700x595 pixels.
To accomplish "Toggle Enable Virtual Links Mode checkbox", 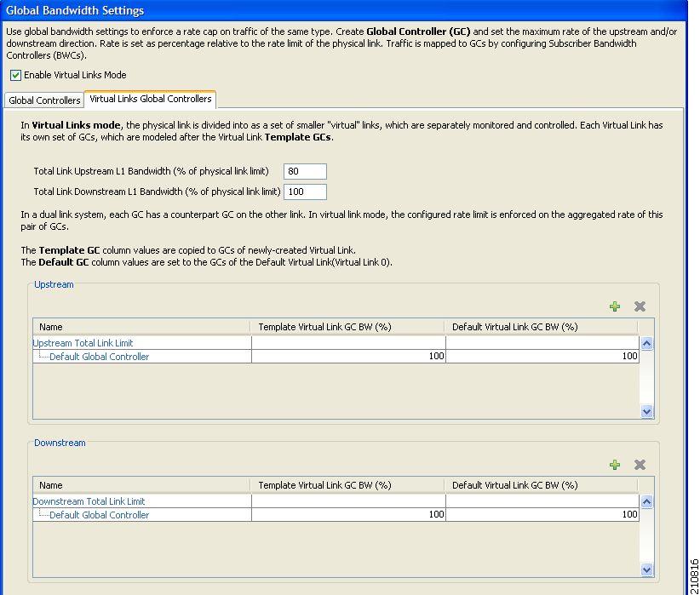I will [16, 76].
